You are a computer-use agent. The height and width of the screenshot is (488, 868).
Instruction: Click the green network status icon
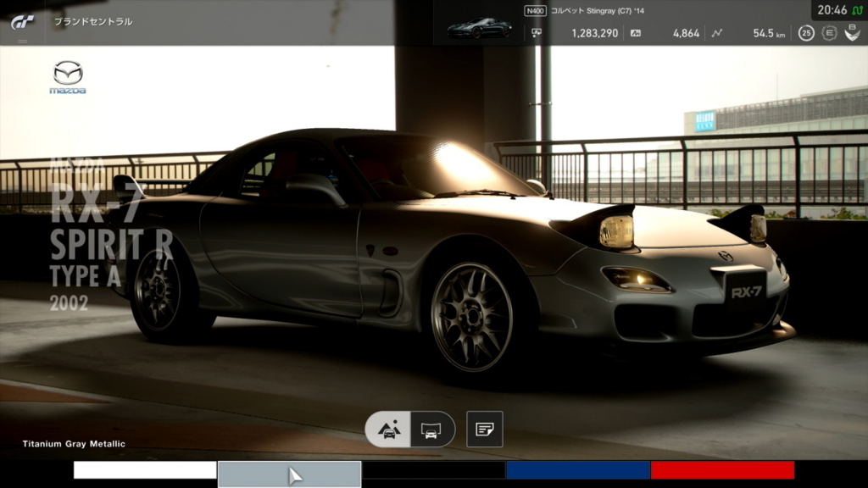(858, 10)
